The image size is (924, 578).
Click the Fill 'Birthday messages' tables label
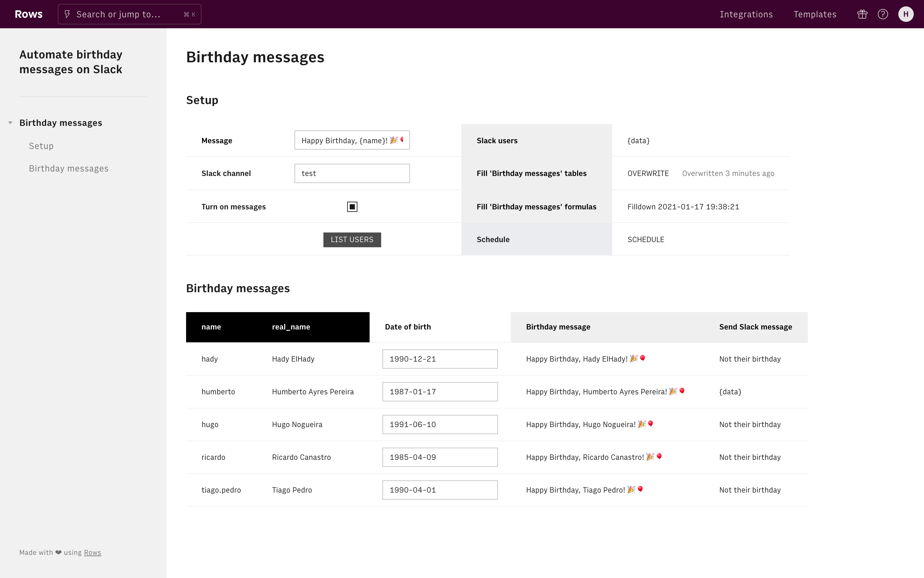click(532, 173)
